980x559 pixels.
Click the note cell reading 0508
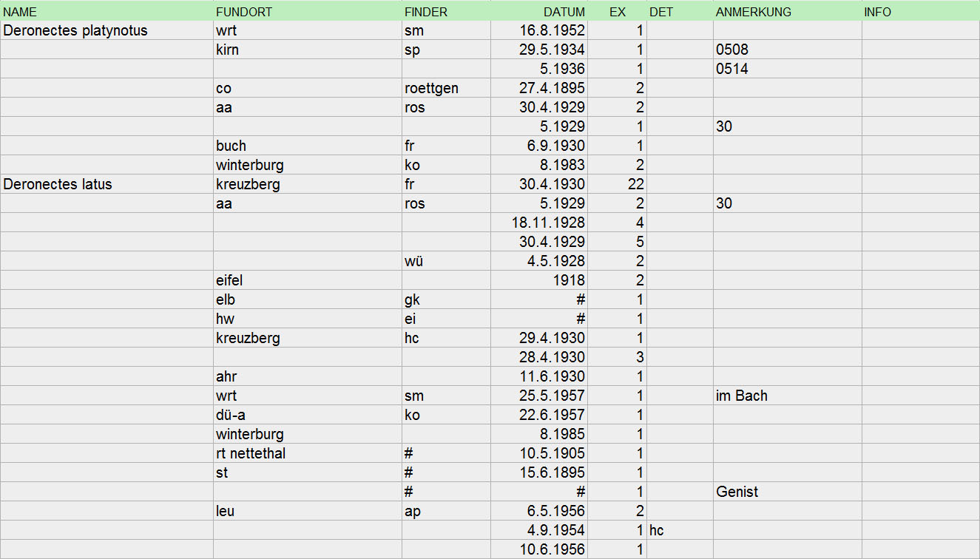731,50
